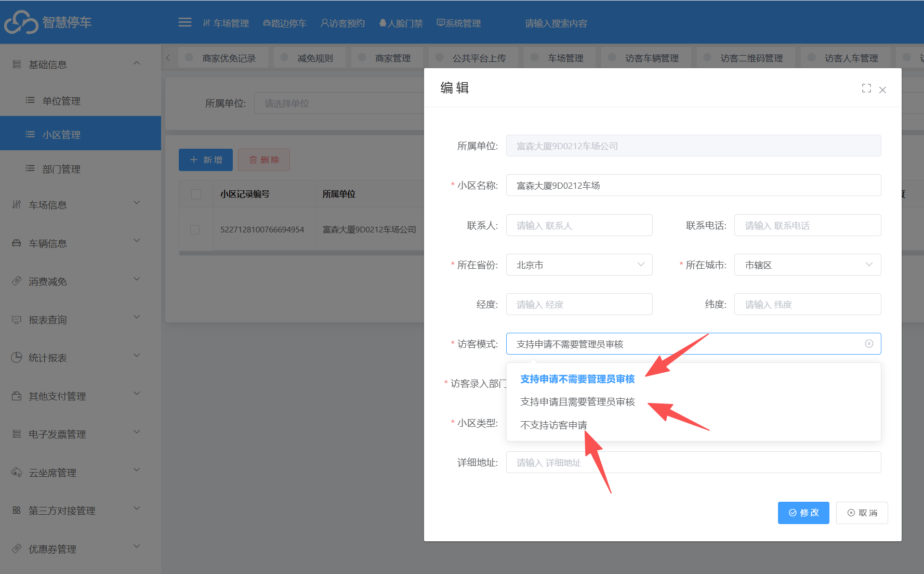Click the 优惠券管理 coupon icon
The image size is (924, 574).
click(x=17, y=549)
